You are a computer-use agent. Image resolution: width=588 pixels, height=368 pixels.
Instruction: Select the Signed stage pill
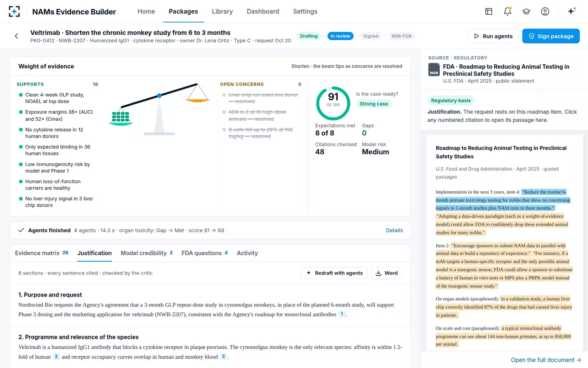371,36
